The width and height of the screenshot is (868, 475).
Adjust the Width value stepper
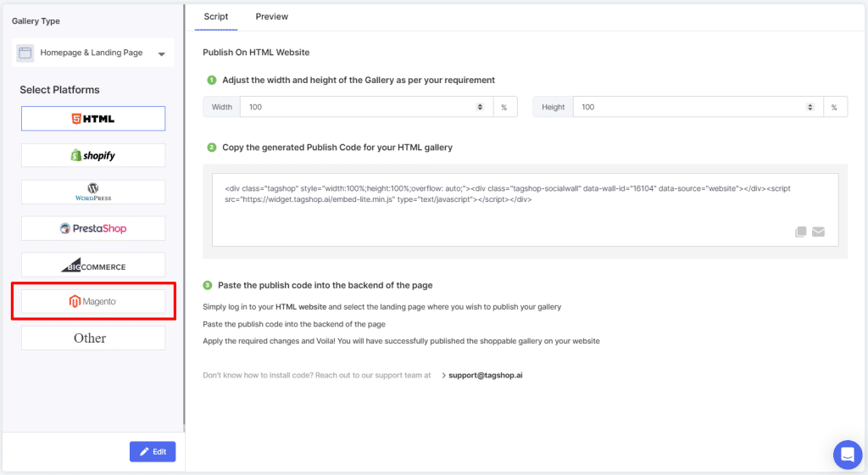[481, 108]
